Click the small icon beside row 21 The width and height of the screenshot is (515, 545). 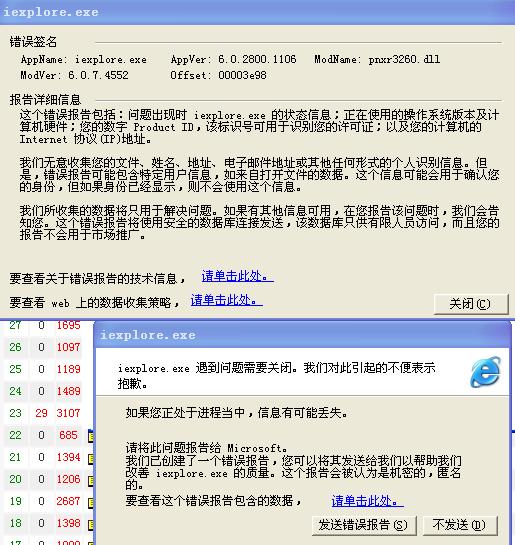pyautogui.click(x=91, y=459)
